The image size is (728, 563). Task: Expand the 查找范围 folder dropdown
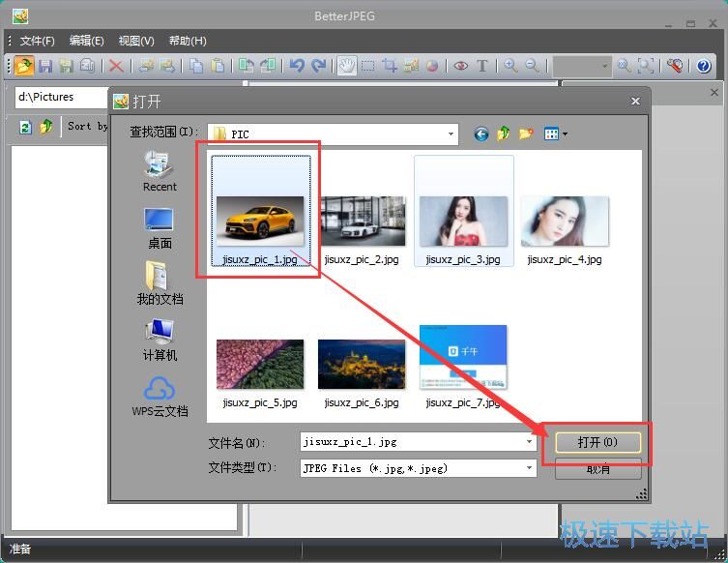click(451, 134)
